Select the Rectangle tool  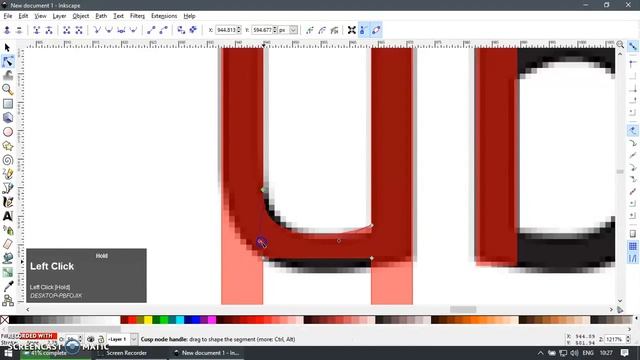pos(7,104)
